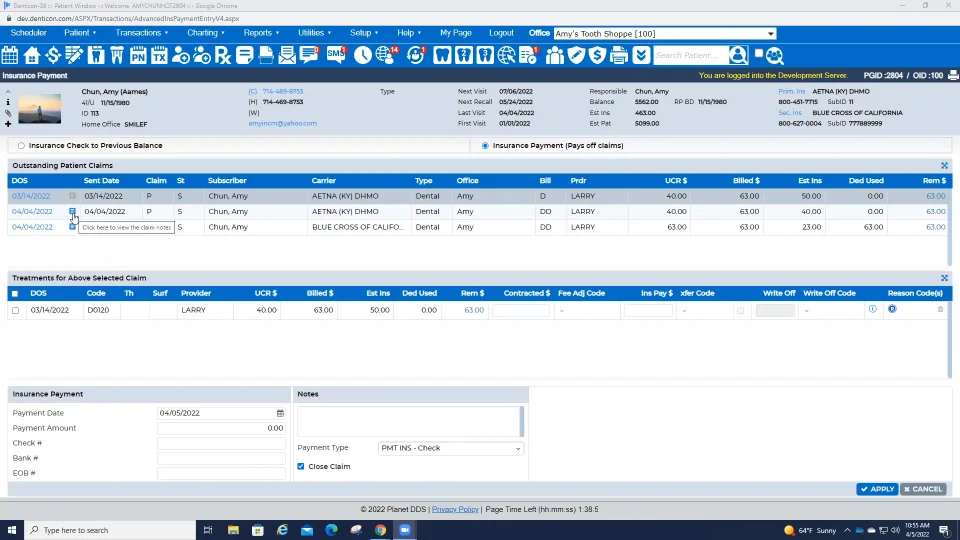This screenshot has width=960, height=540.
Task: Open the Privacy Policy link
Action: [x=455, y=509]
